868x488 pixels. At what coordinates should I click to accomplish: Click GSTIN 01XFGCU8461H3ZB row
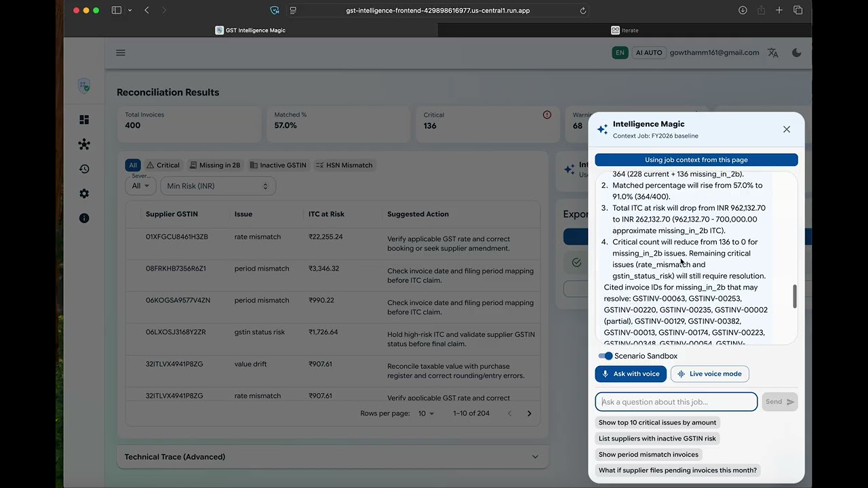(x=332, y=244)
